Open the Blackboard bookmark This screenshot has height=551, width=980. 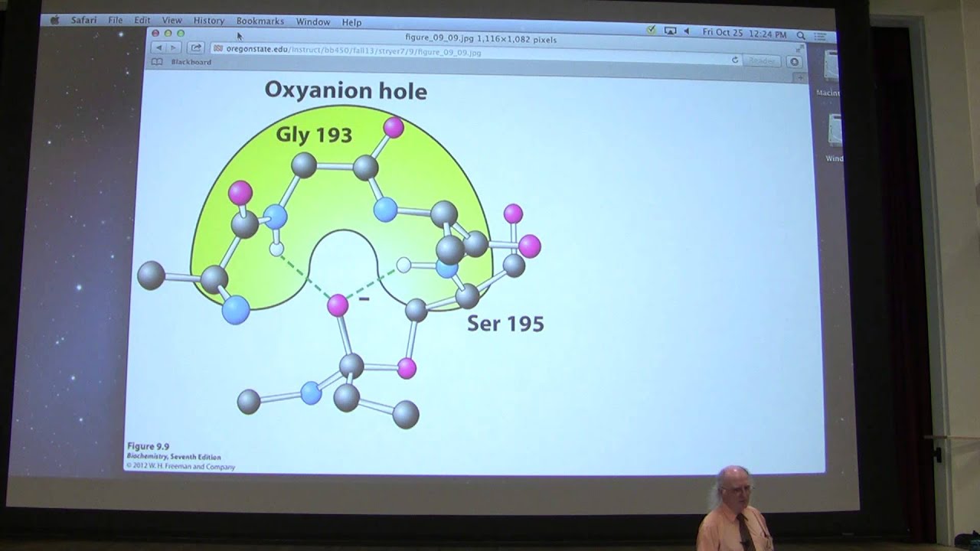(x=191, y=62)
